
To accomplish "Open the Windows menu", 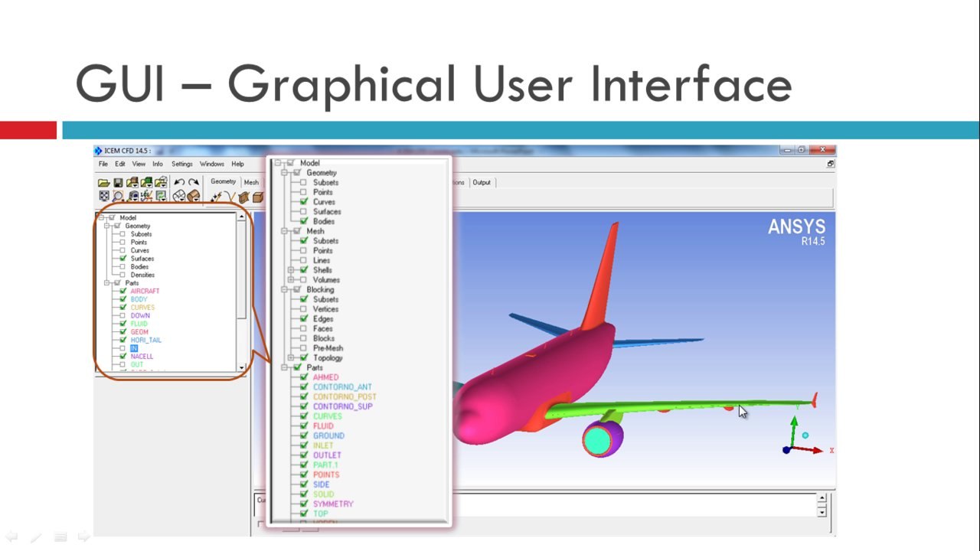I will tap(212, 164).
